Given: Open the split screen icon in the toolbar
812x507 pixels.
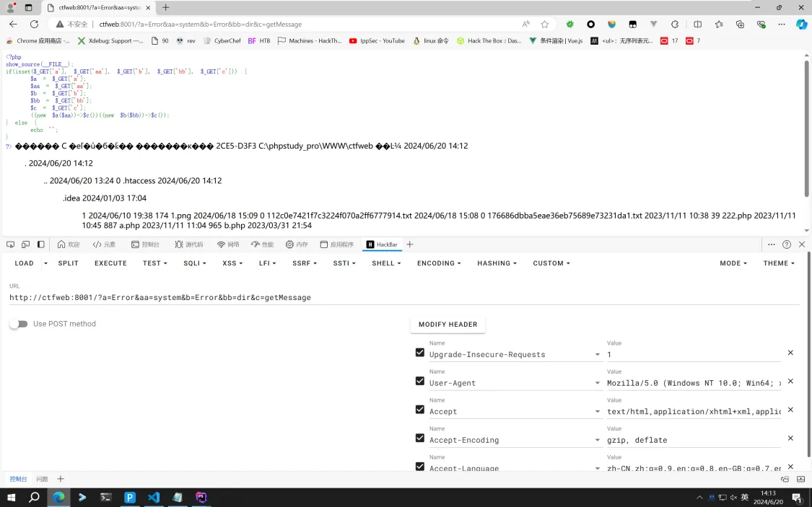Looking at the screenshot, I should (x=697, y=25).
